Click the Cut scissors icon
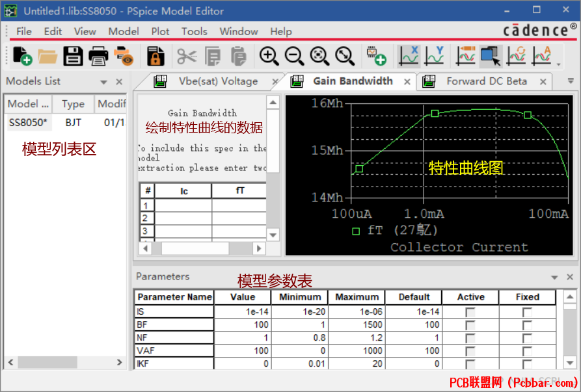This screenshot has width=581, height=392. [187, 57]
